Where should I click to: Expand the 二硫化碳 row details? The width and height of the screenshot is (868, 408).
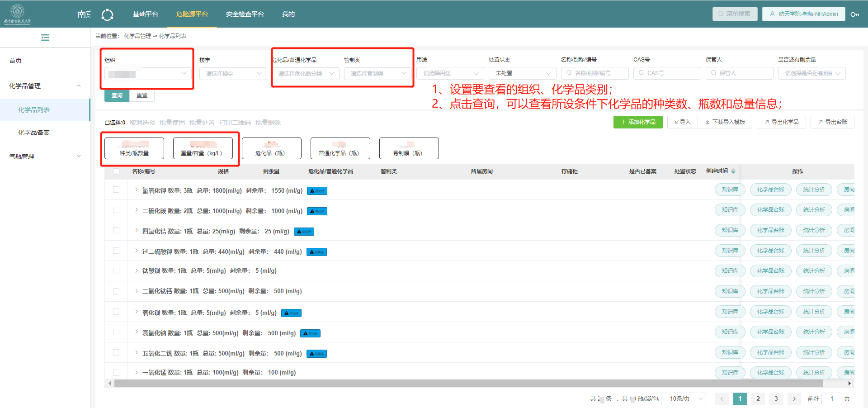point(137,210)
